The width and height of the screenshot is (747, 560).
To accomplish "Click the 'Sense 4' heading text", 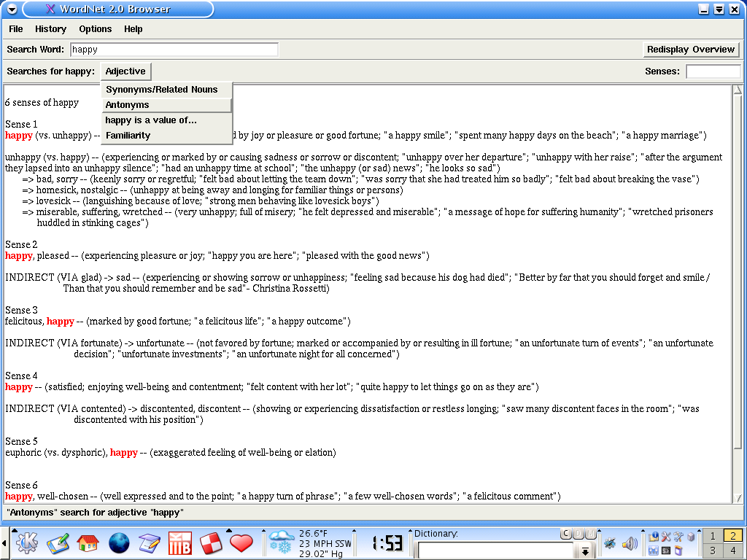I will (x=21, y=376).
